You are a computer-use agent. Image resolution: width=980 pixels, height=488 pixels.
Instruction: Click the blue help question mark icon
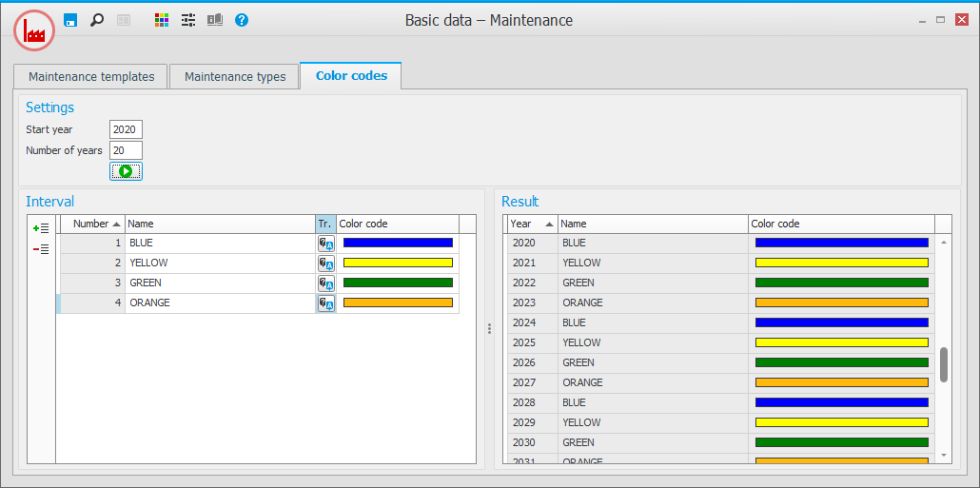click(242, 20)
